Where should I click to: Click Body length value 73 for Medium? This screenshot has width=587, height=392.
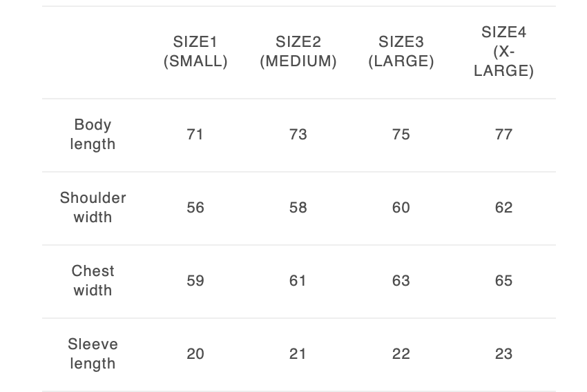click(298, 135)
